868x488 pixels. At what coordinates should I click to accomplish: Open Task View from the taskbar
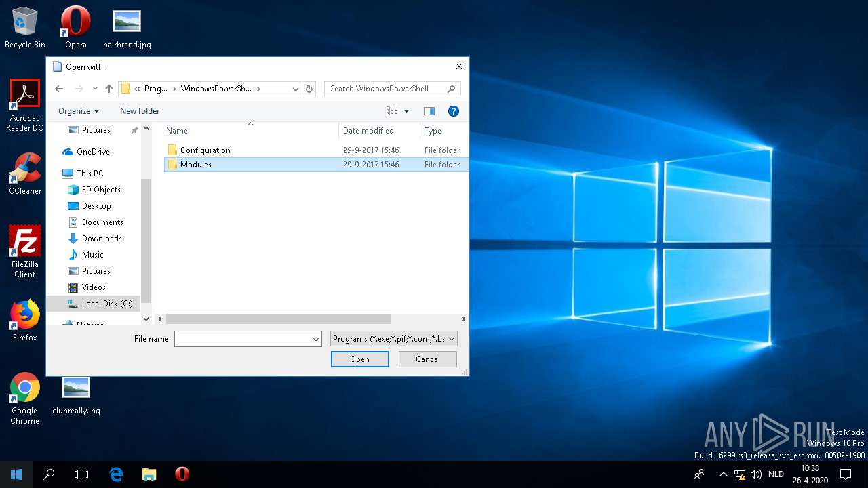tap(81, 474)
